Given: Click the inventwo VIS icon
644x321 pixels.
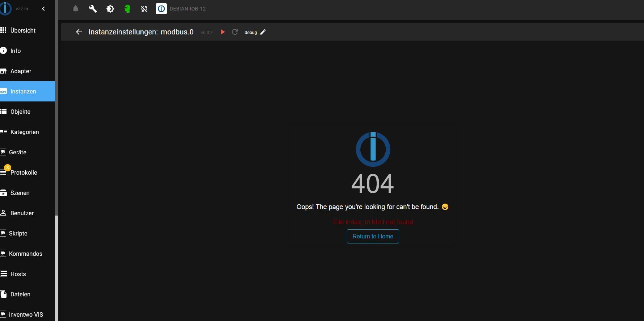Looking at the screenshot, I should click(x=3, y=314).
